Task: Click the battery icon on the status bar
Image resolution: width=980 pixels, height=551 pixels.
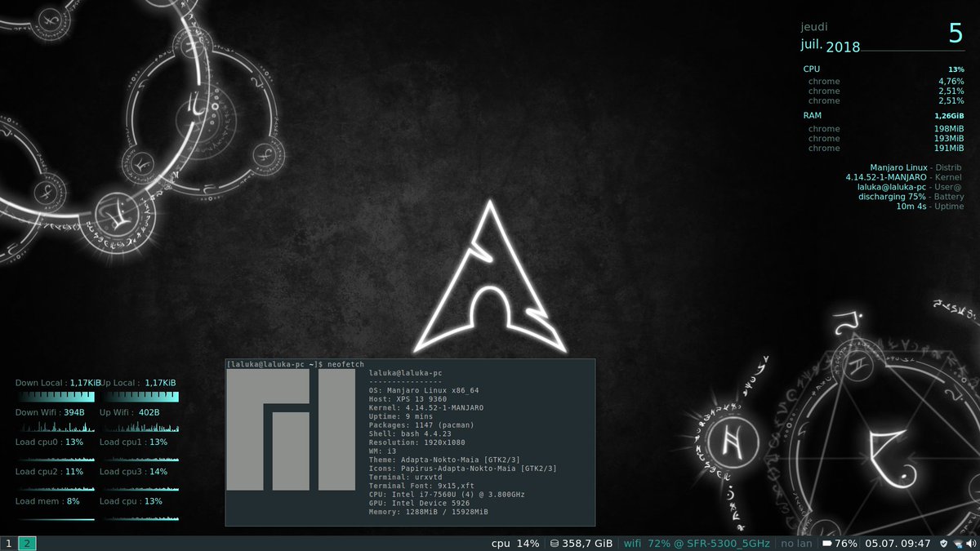Action: click(827, 543)
